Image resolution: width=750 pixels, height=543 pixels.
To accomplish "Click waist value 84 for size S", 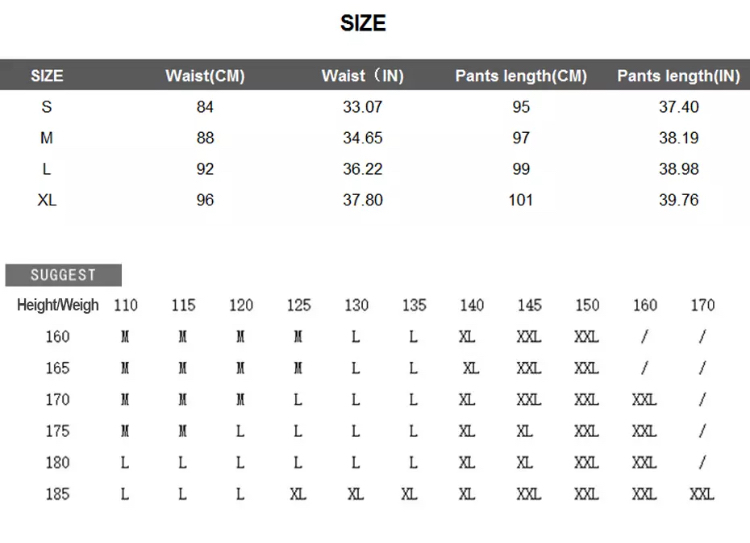I will (205, 107).
